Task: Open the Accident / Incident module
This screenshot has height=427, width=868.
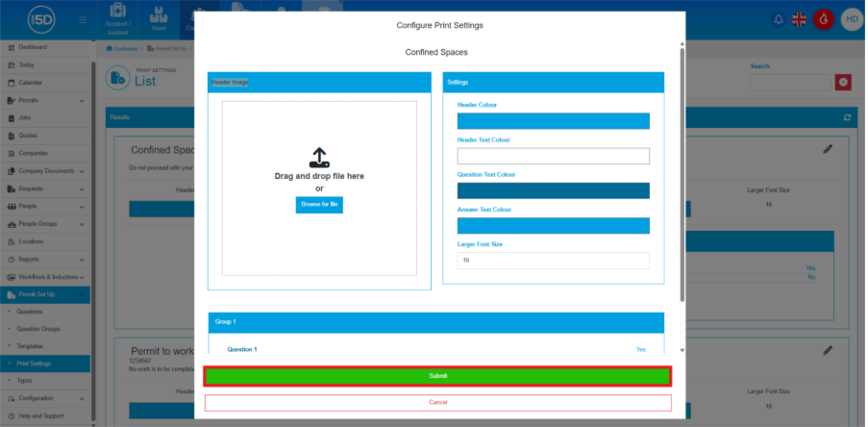Action: pos(118,19)
